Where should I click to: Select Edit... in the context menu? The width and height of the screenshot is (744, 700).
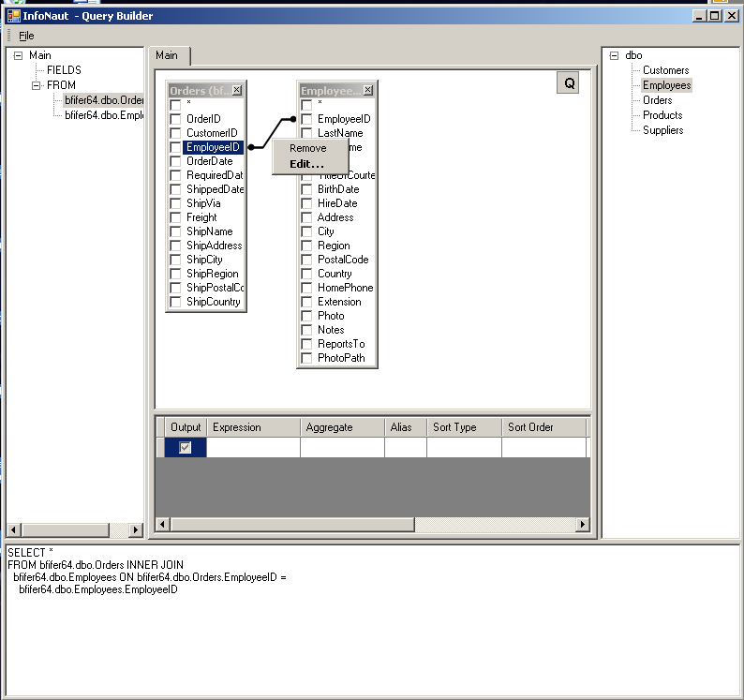click(306, 164)
